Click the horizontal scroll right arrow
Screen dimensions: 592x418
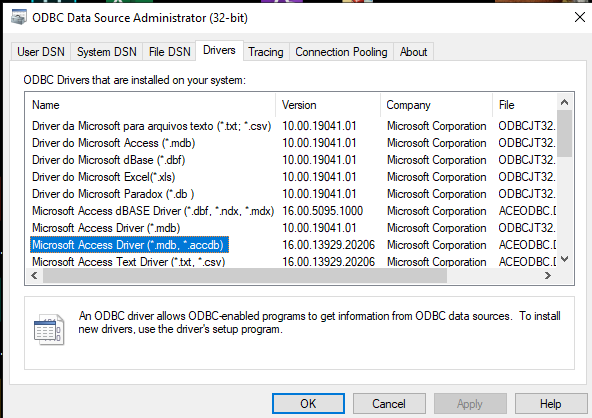[x=547, y=276]
